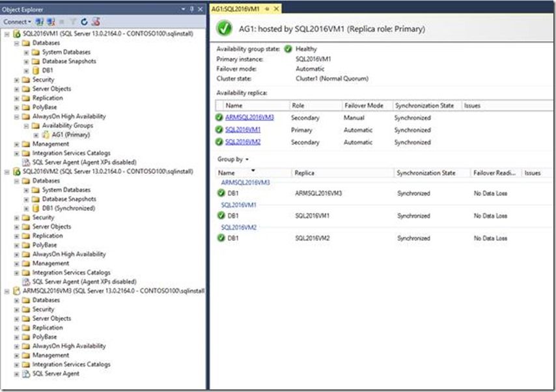The height and width of the screenshot is (392, 556).
Task: Click the SQL2016VM2 server icon in the tree
Action: click(x=17, y=172)
